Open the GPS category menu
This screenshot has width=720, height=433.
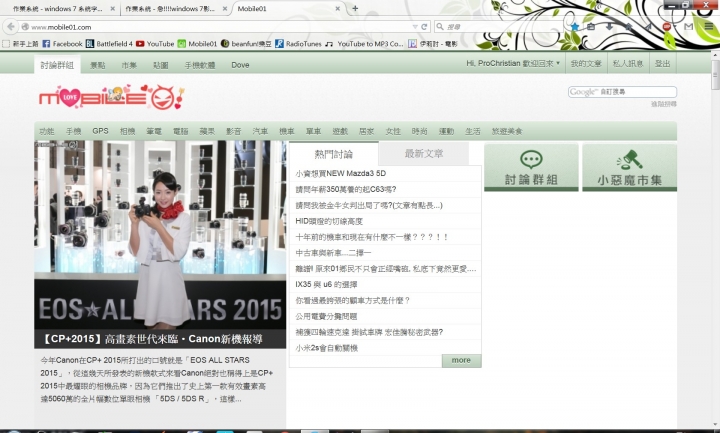[100, 131]
